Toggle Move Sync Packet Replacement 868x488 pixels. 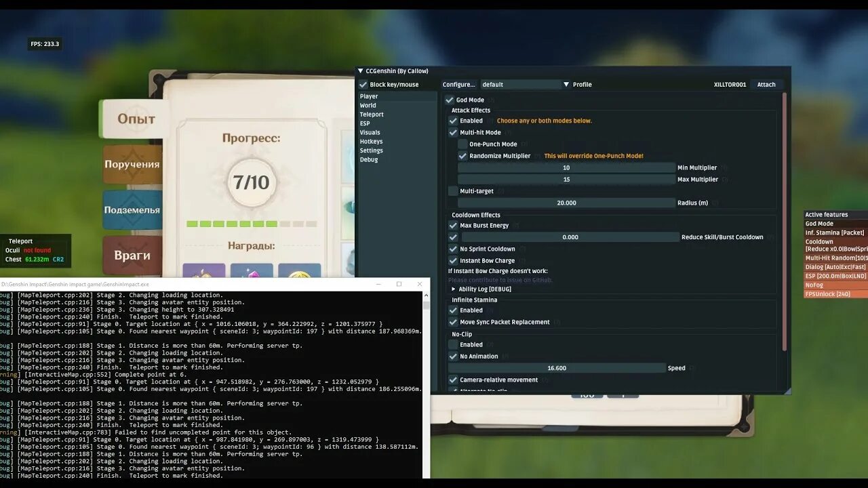click(x=453, y=322)
